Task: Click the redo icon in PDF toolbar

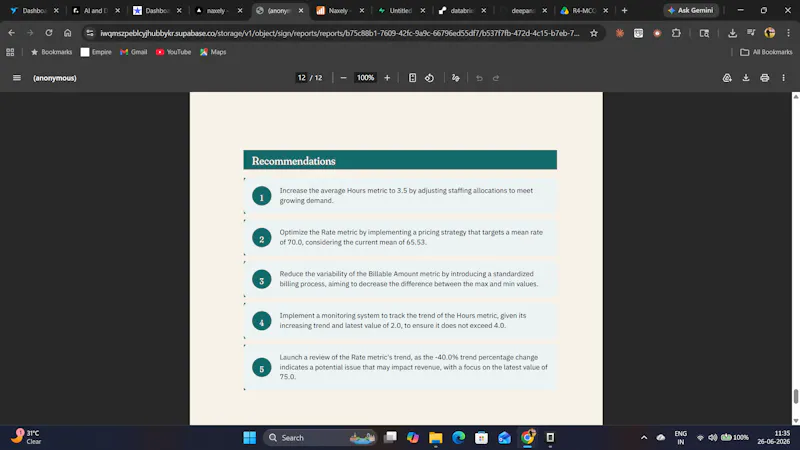Action: [x=496, y=78]
